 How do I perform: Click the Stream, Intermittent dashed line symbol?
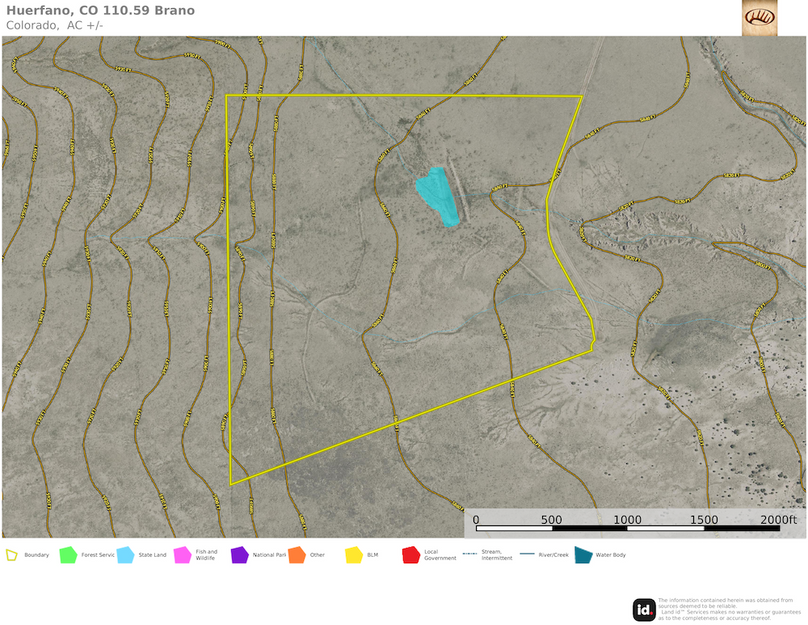pyautogui.click(x=472, y=553)
